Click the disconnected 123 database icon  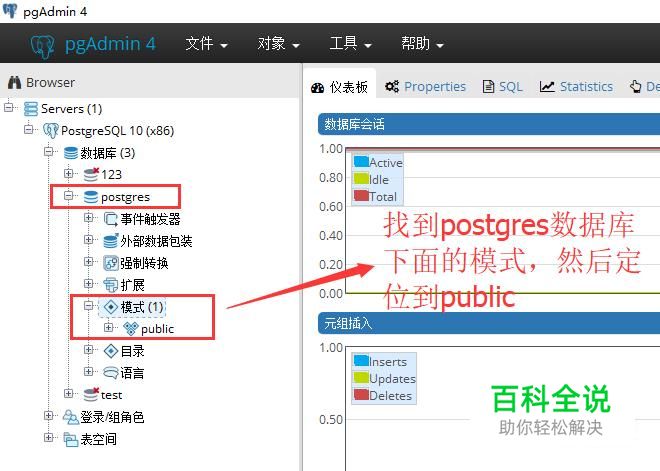(91, 174)
